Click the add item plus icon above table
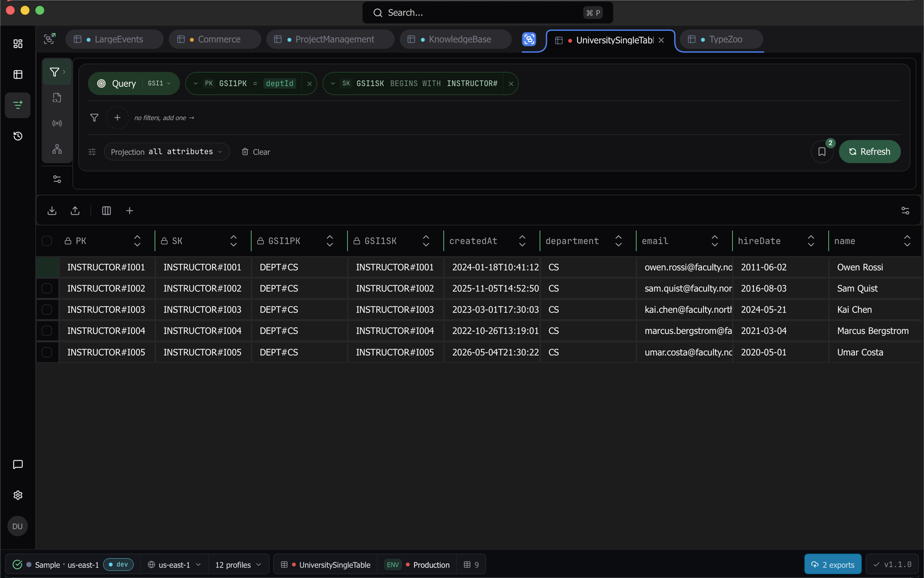Viewport: 924px width, 578px height. tap(130, 211)
